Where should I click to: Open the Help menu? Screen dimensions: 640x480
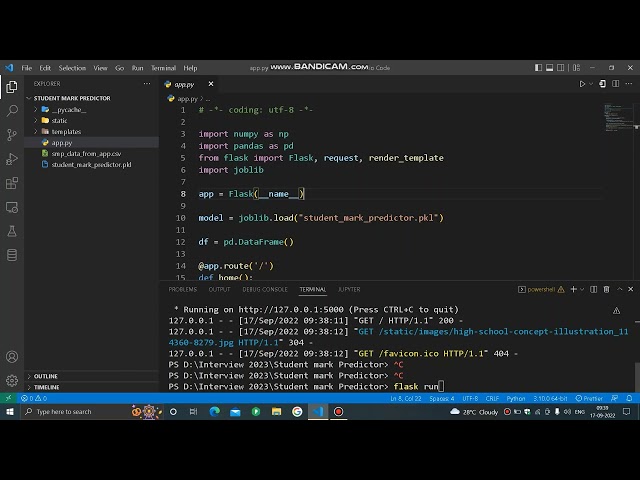click(x=190, y=68)
